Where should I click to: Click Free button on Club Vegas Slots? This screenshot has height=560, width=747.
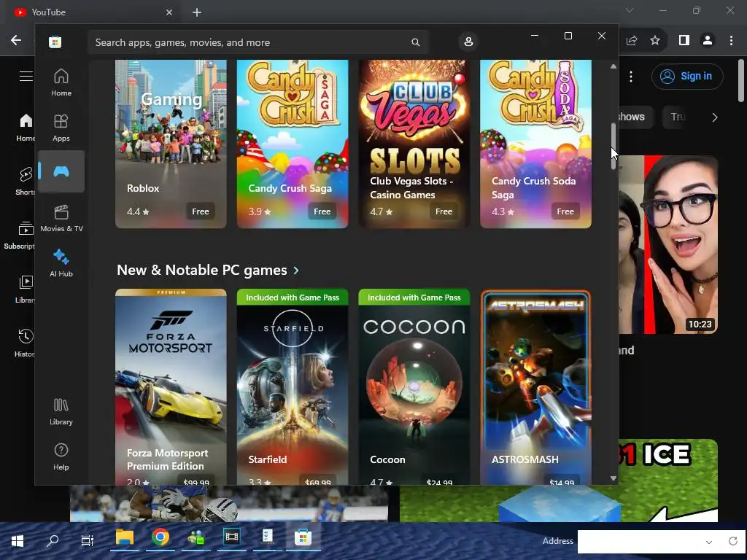coord(444,211)
